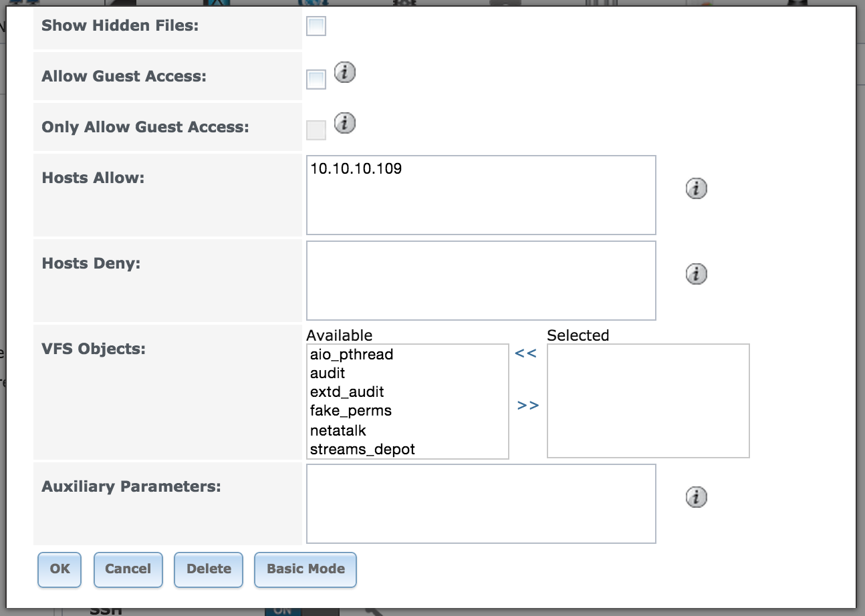Click info icon next to Allow Guest Access
The image size is (865, 616).
[344, 72]
